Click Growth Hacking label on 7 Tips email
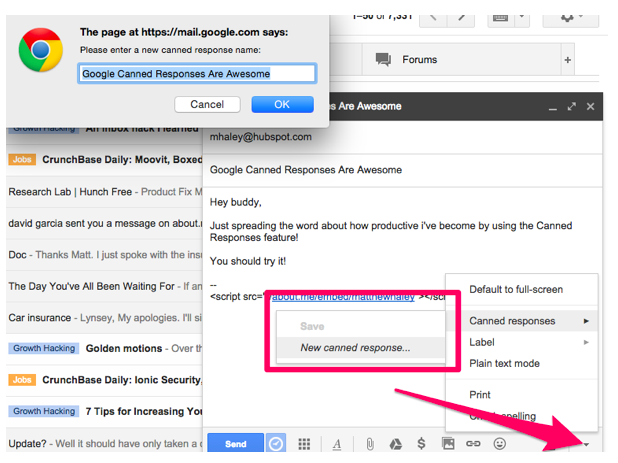This screenshot has width=618, height=463. pyautogui.click(x=44, y=411)
